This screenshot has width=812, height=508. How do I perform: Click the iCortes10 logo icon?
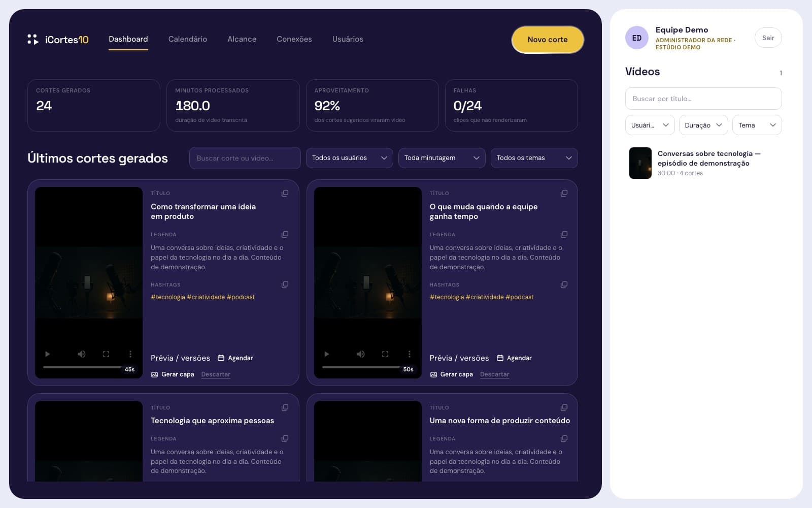(x=33, y=39)
